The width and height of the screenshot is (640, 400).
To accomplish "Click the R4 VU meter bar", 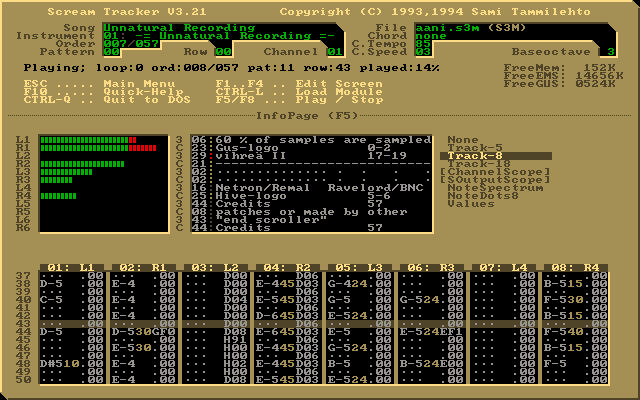I will pyautogui.click(x=58, y=196).
